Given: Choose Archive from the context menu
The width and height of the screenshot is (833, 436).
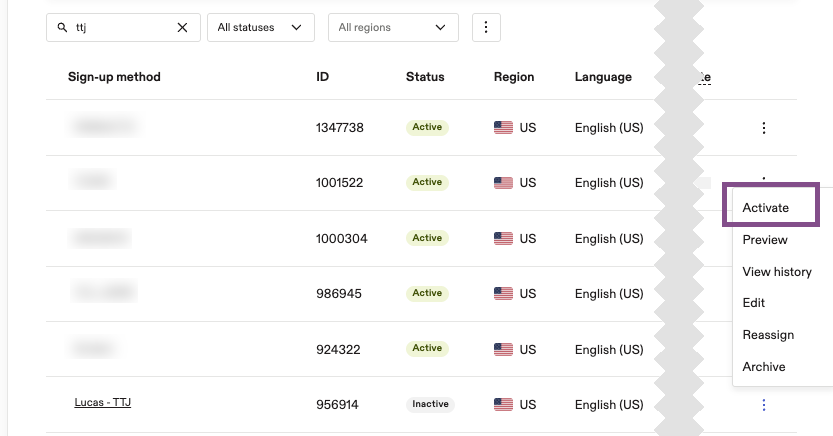Looking at the screenshot, I should [764, 366].
